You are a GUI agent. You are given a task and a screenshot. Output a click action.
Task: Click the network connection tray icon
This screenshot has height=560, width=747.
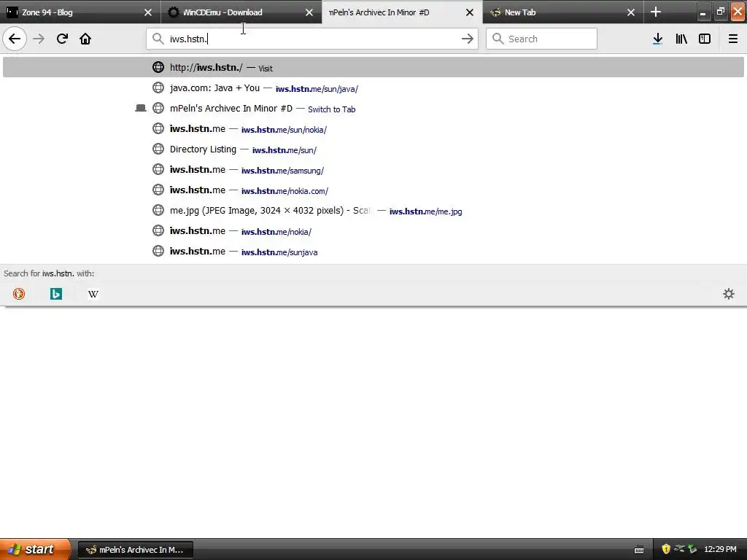point(679,549)
